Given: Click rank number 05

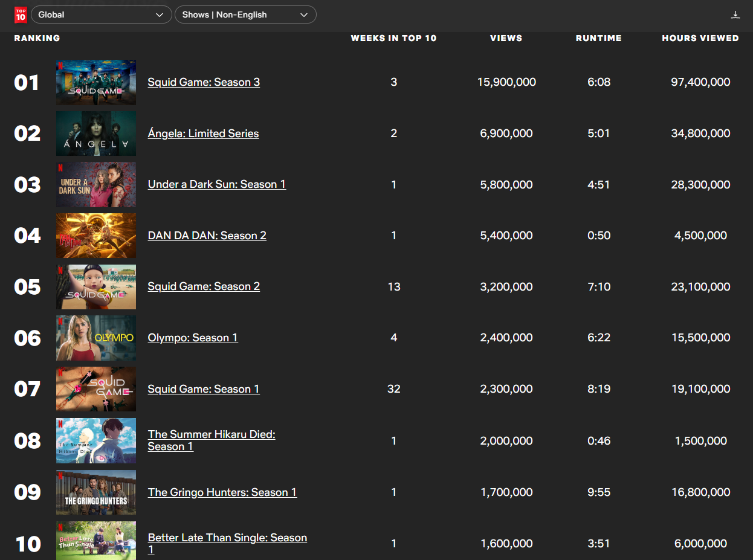Looking at the screenshot, I should [x=27, y=287].
